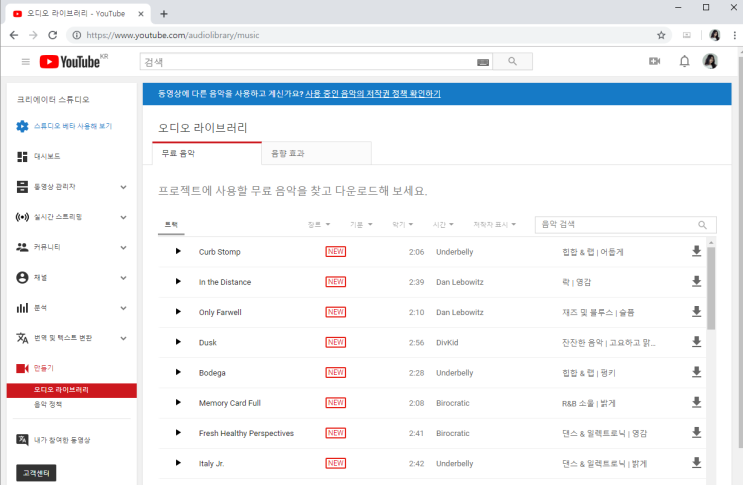The width and height of the screenshot is (743, 485).
Task: Click the browser address bar URL
Action: coord(173,35)
